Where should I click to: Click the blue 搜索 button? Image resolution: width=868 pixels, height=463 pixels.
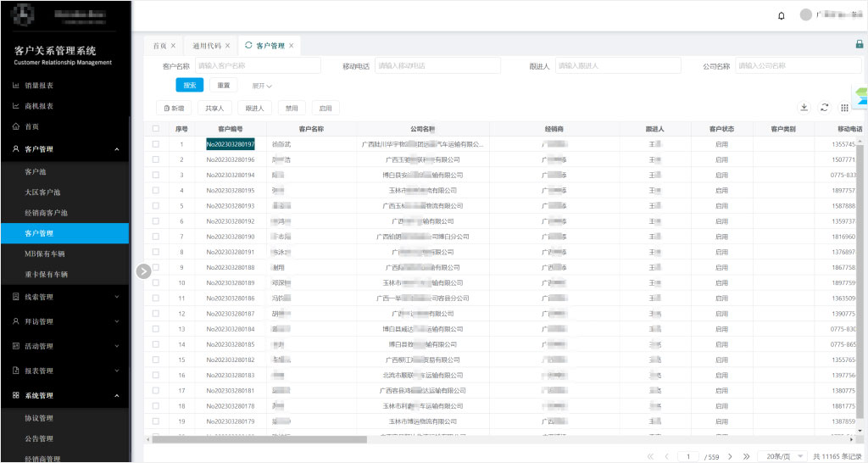click(x=189, y=85)
